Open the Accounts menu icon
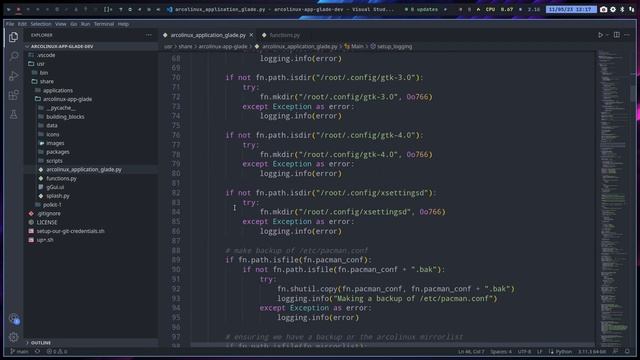Screen dimensions: 640x360 point(13,318)
